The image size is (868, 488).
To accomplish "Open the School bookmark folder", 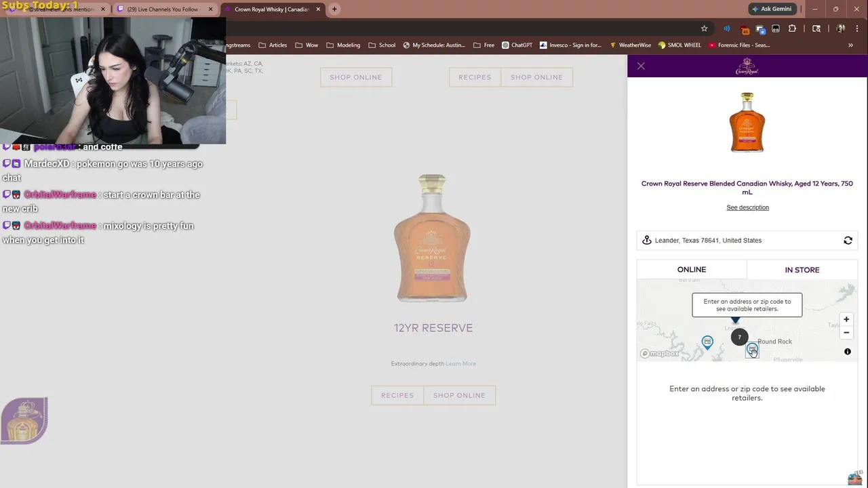I will pos(382,45).
